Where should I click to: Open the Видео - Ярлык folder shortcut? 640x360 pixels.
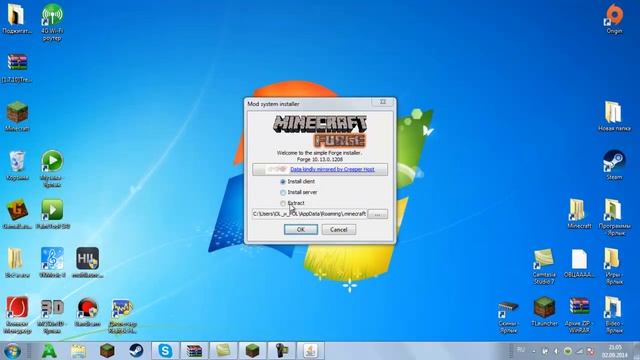(x=614, y=316)
